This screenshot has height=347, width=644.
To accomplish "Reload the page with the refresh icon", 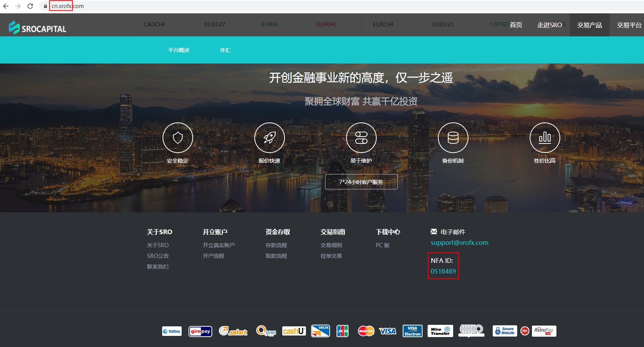I will (30, 6).
